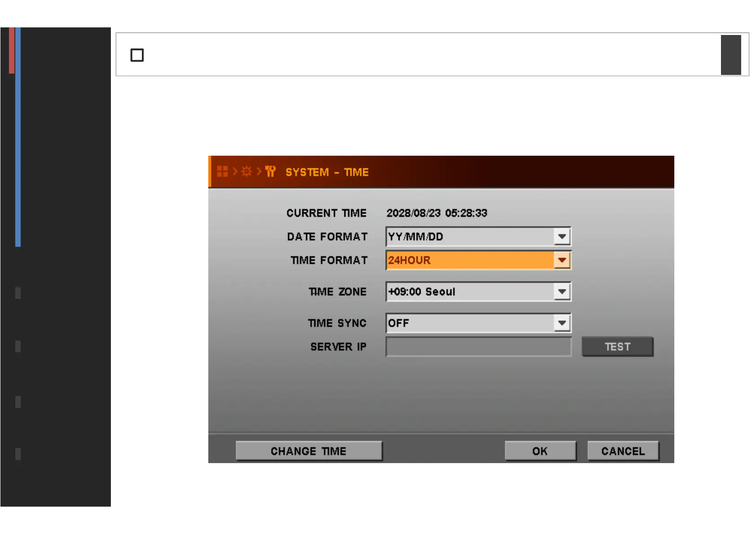This screenshot has width=756, height=534.
Task: Click the TIME ZONE dropdown arrow
Action: pos(562,292)
